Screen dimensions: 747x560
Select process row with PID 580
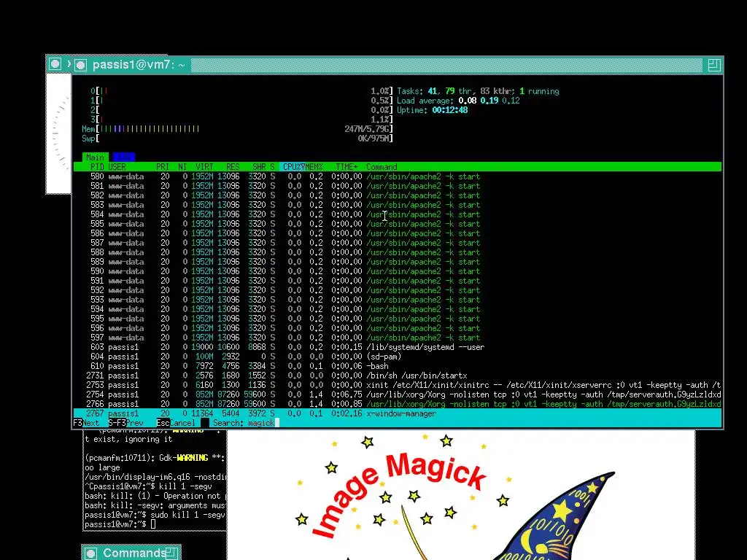click(398, 176)
